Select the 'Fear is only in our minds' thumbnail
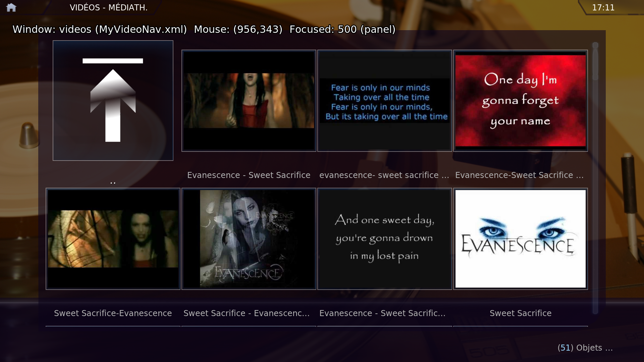This screenshot has height=362, width=644. tap(385, 101)
